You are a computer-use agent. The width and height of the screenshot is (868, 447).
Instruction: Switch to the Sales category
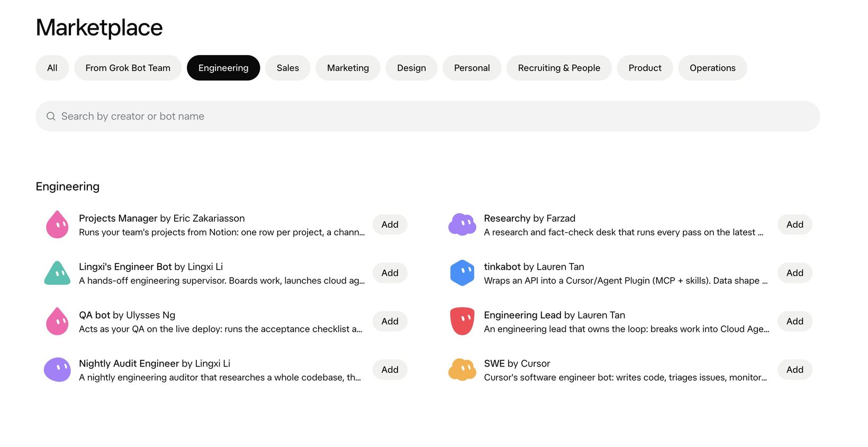click(288, 68)
